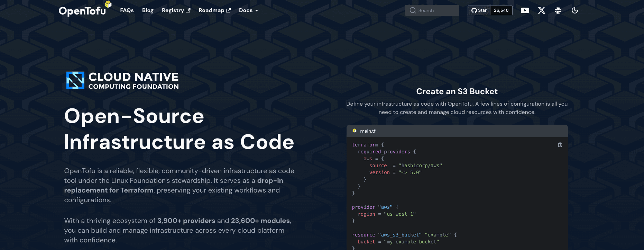Viewport: 644px width, 250px height.
Task: Copy the main.tf code snippet
Action: coord(560,145)
